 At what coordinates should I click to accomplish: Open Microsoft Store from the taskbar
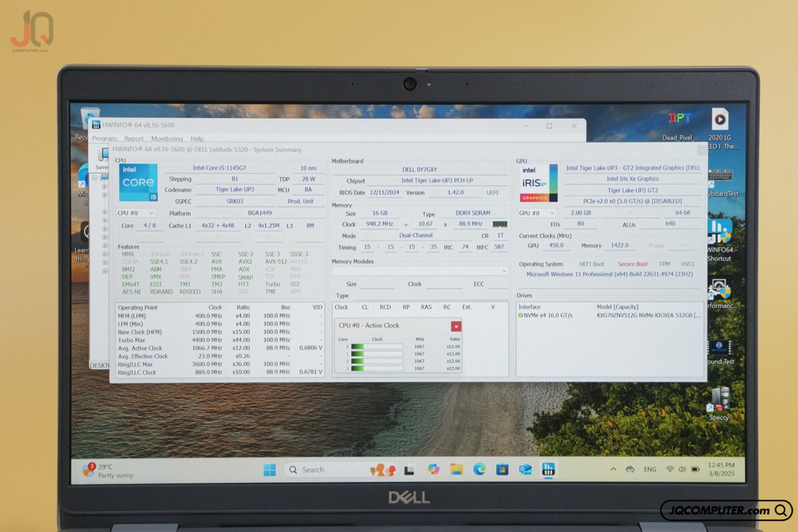502,469
